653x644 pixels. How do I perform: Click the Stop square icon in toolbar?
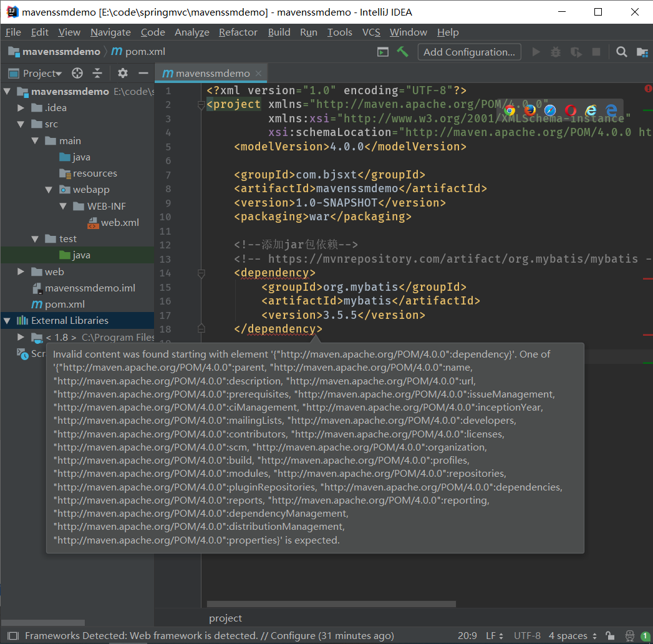click(596, 52)
